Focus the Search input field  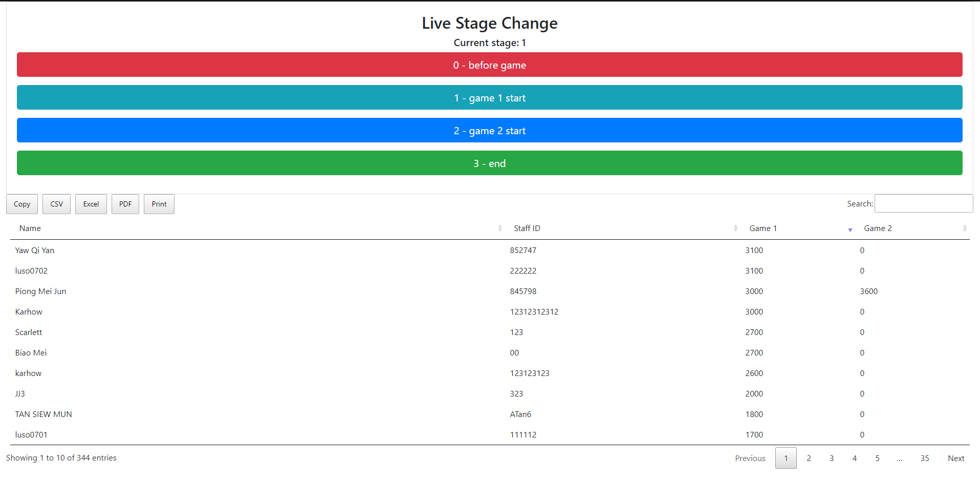pyautogui.click(x=923, y=203)
